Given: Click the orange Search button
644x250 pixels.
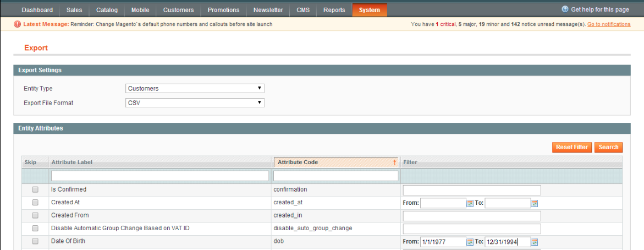Looking at the screenshot, I should (x=608, y=147).
